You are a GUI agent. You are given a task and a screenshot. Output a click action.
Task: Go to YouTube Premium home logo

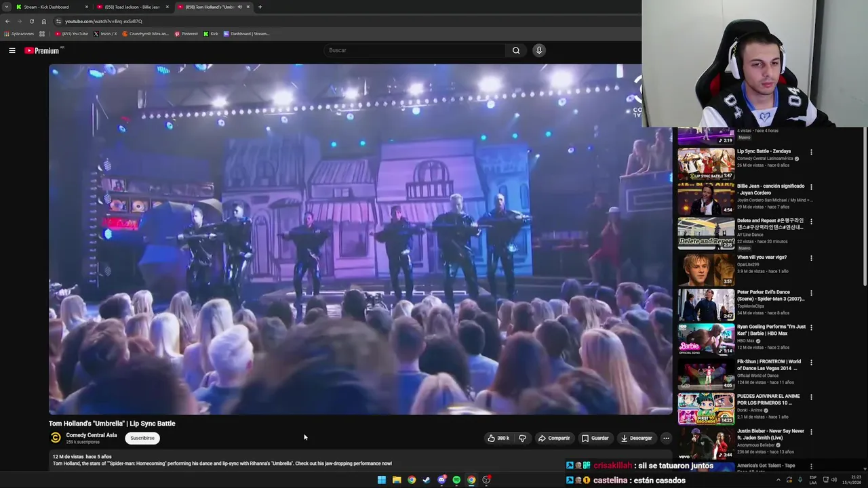(x=42, y=50)
